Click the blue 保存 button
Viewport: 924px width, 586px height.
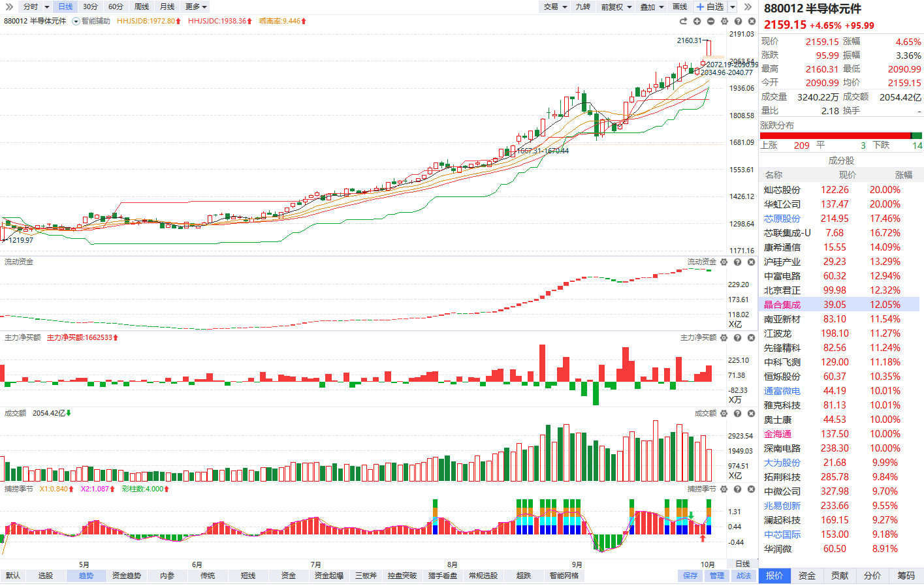[x=690, y=576]
